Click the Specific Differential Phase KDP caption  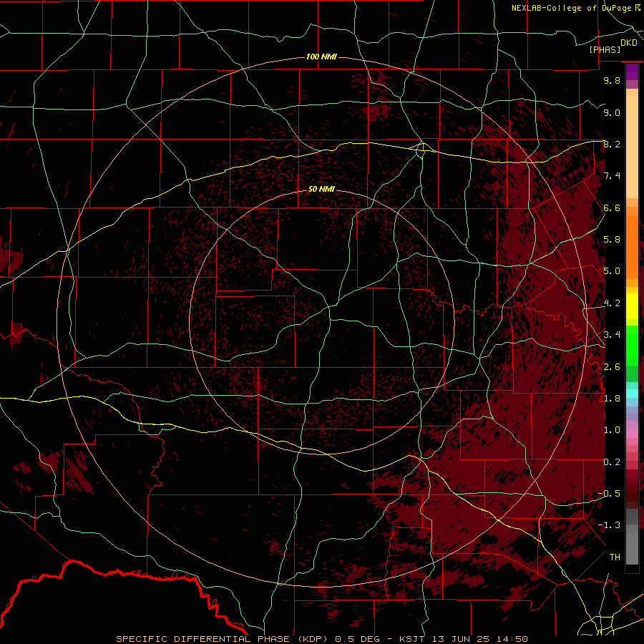[221, 639]
